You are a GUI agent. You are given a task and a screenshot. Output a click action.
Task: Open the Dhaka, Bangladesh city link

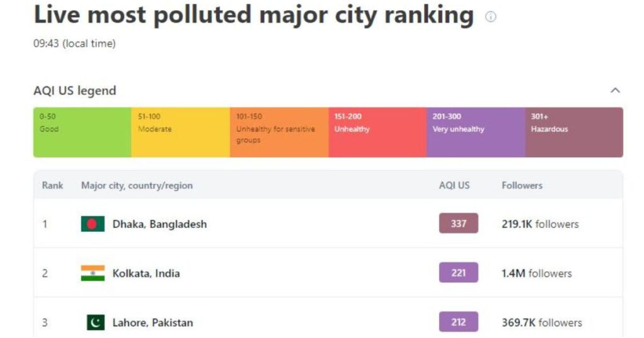point(160,224)
